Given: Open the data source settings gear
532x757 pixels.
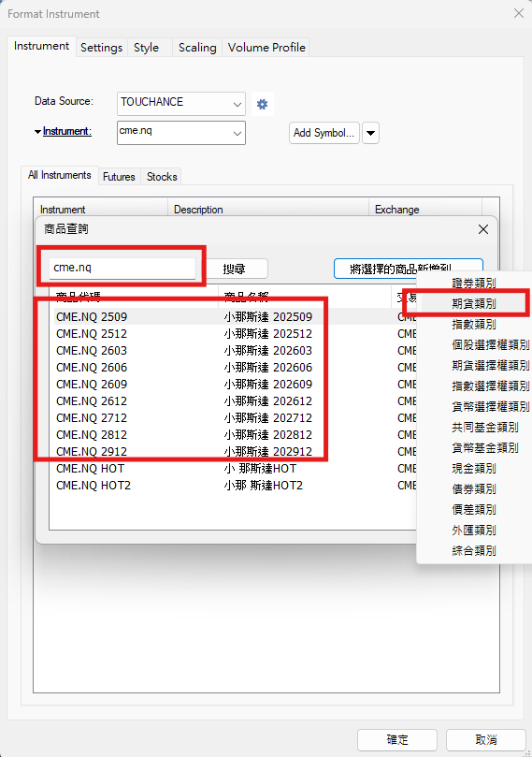Looking at the screenshot, I should (263, 104).
